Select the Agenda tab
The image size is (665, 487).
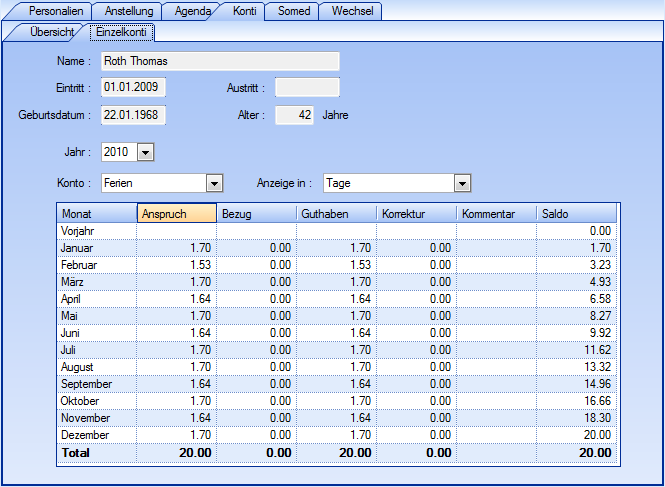(192, 11)
